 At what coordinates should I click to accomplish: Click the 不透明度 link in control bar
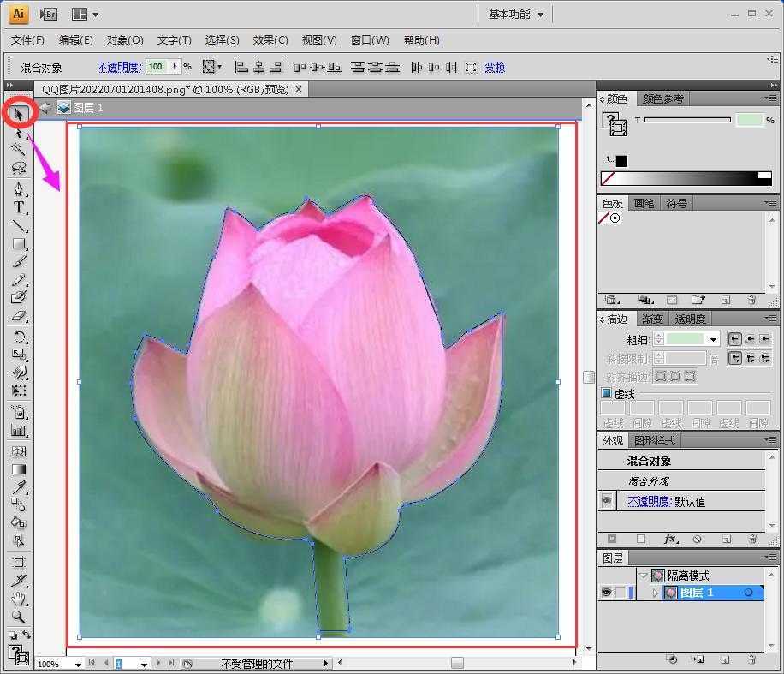coord(118,67)
